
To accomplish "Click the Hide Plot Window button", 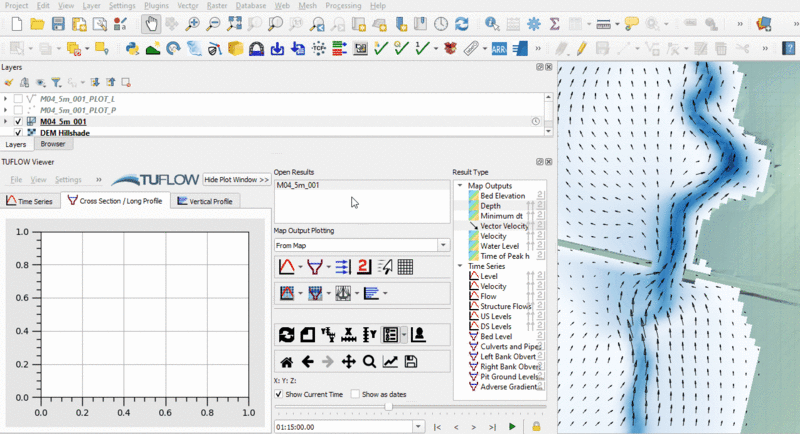I will click(236, 180).
